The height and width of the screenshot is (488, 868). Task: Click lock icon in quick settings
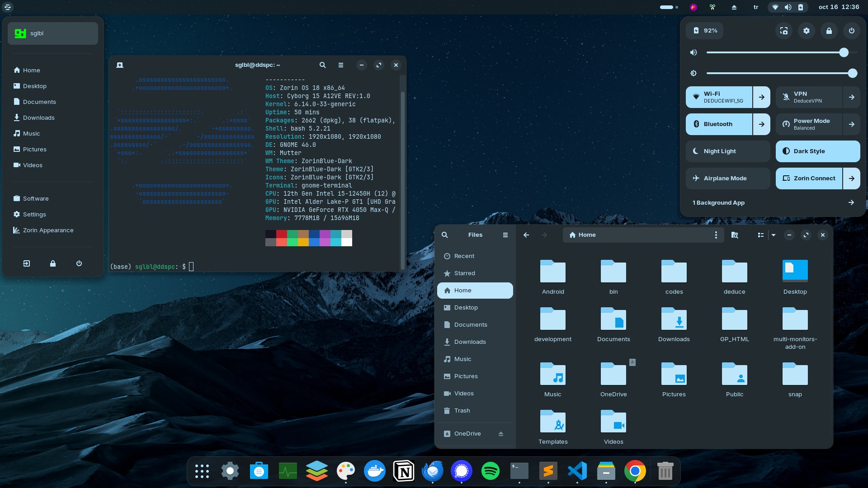pos(829,31)
